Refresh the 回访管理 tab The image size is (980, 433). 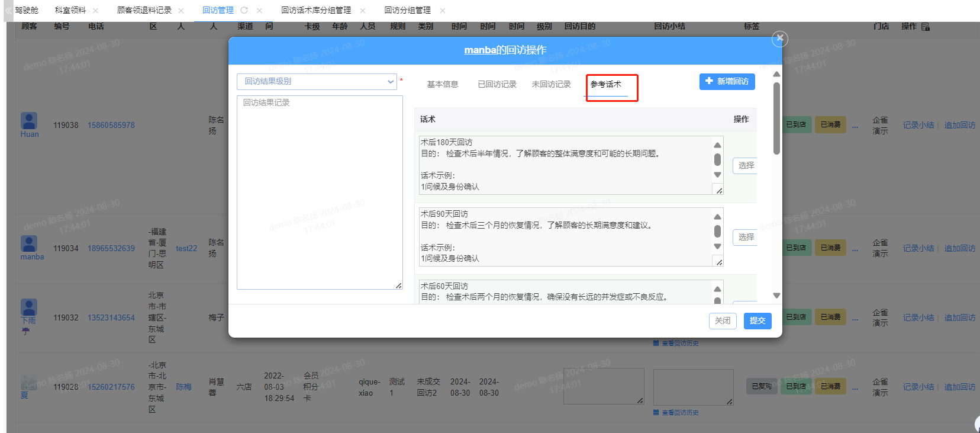pyautogui.click(x=244, y=10)
